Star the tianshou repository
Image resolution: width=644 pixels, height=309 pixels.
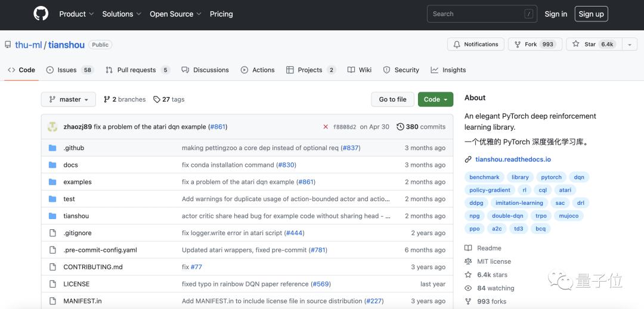[x=593, y=45]
